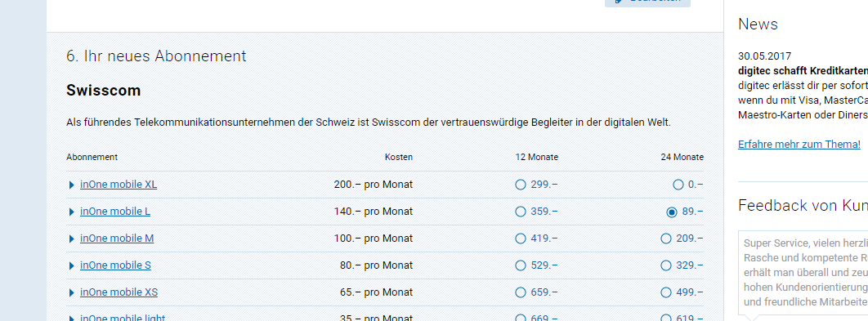This screenshot has width=868, height=321.
Task: Choose 24 Monate 499.– for inOne mobile XS
Action: pos(666,292)
